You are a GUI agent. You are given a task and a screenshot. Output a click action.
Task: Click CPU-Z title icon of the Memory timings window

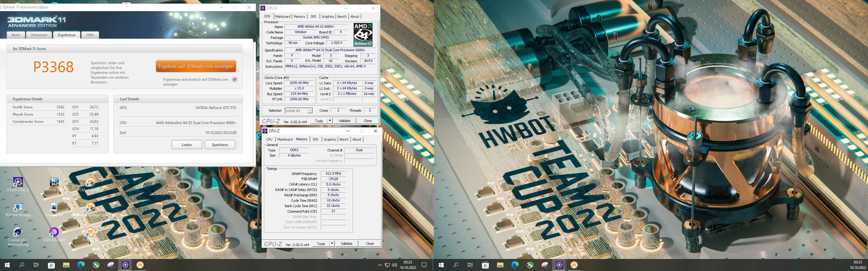click(x=265, y=131)
